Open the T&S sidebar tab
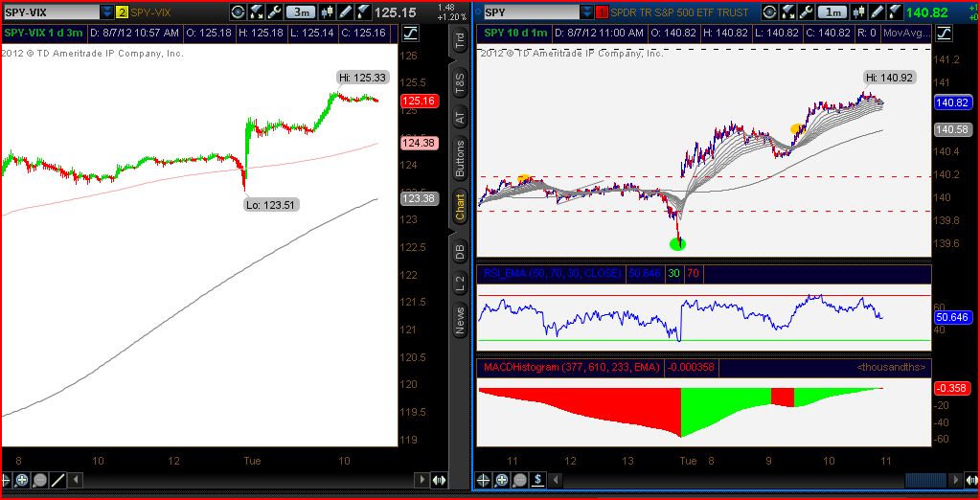 (460, 83)
